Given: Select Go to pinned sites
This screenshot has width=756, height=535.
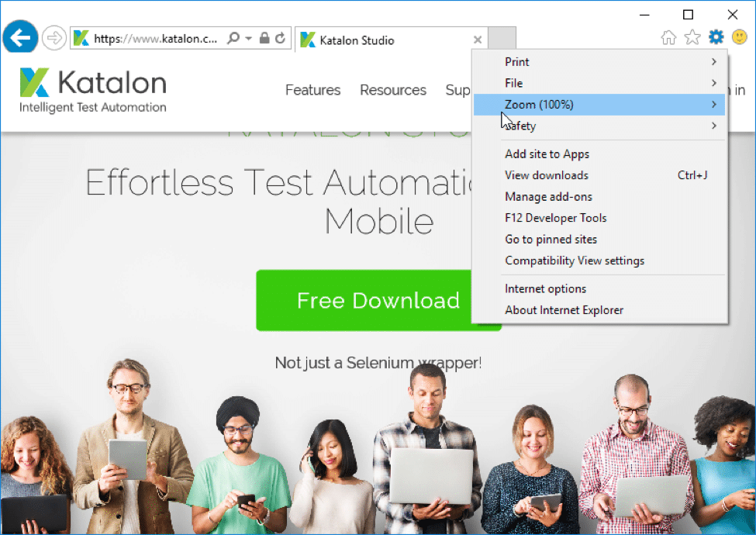Looking at the screenshot, I should 599,239.
